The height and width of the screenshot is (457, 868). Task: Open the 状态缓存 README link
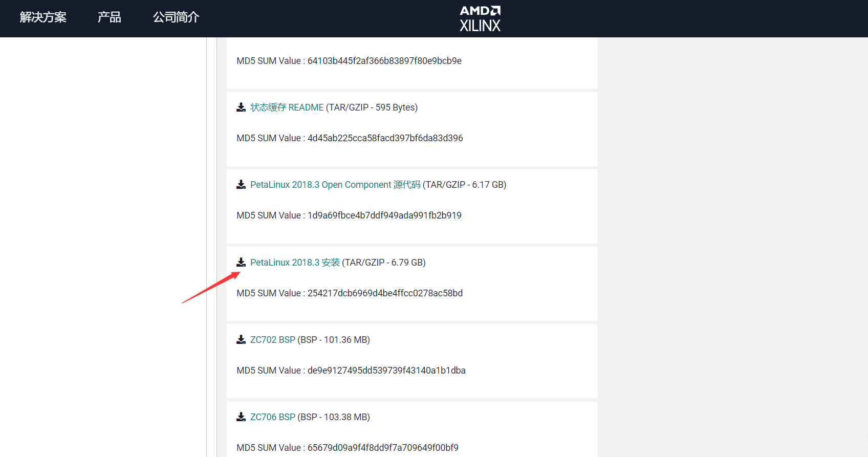click(x=287, y=107)
